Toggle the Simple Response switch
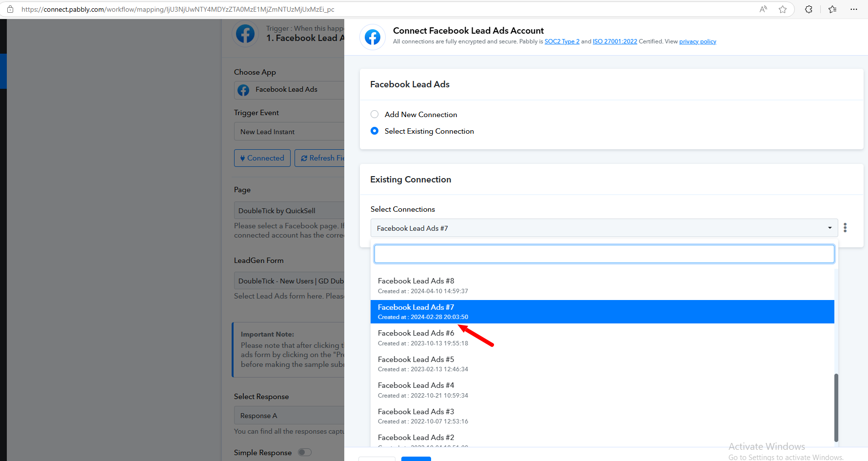This screenshot has height=461, width=868. tap(305, 452)
